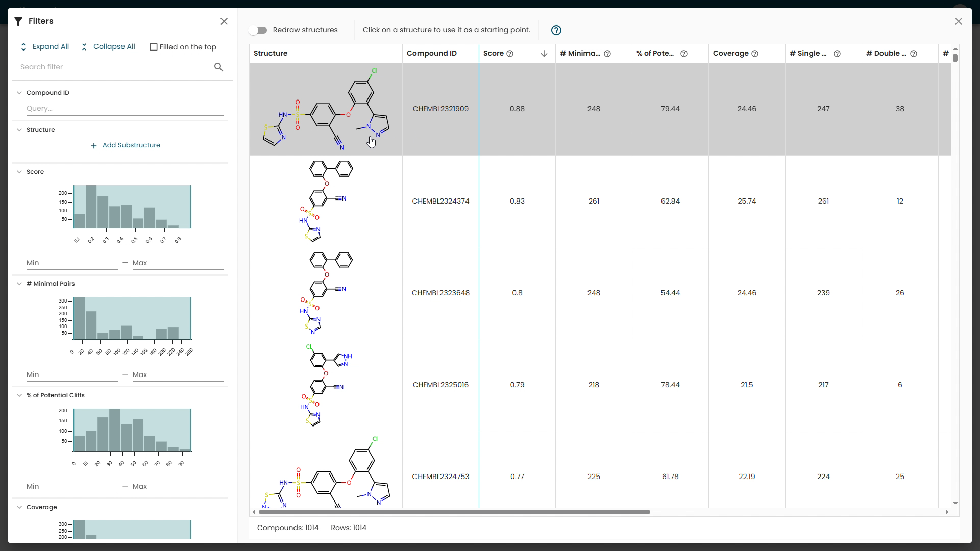This screenshot has height=551, width=980.
Task: Click the help icon beside # Minimal Pairs header
Action: pos(607,54)
